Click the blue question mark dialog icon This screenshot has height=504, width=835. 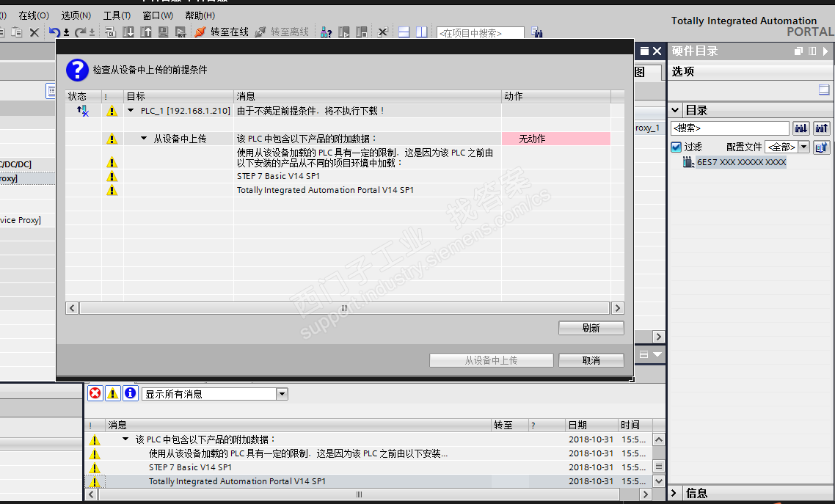coord(77,70)
